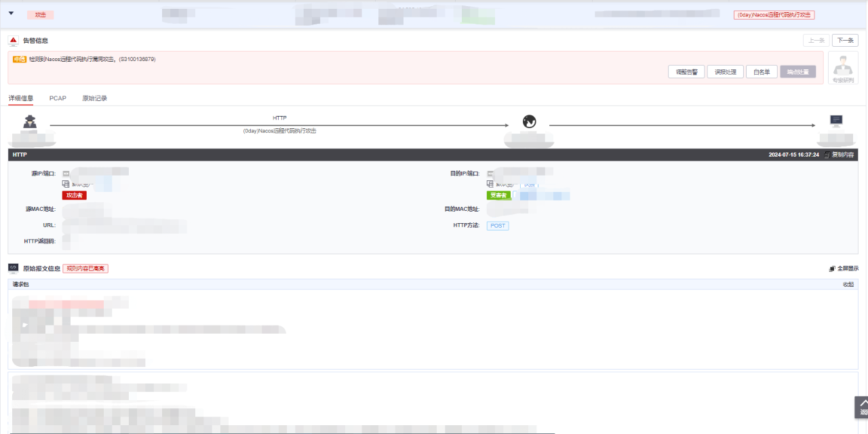Click the copy icon under source IP
868x434 pixels.
coord(66,184)
